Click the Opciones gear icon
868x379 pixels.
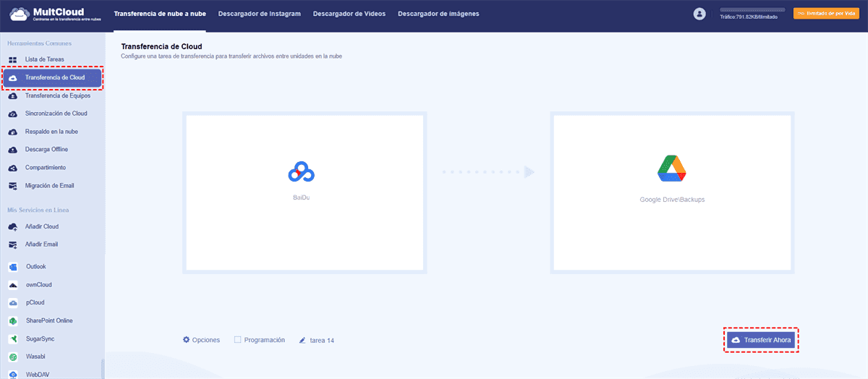186,339
